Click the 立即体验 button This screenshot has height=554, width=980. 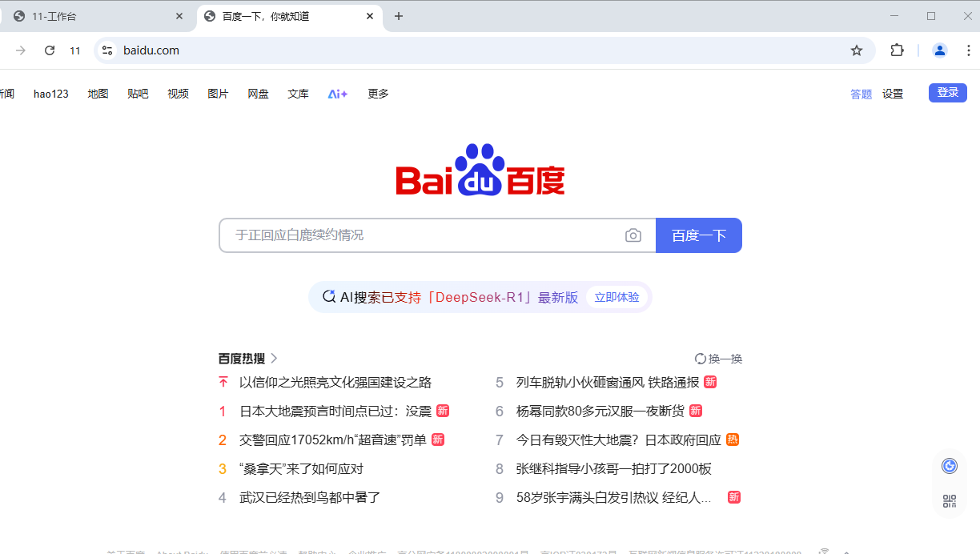[x=617, y=297]
